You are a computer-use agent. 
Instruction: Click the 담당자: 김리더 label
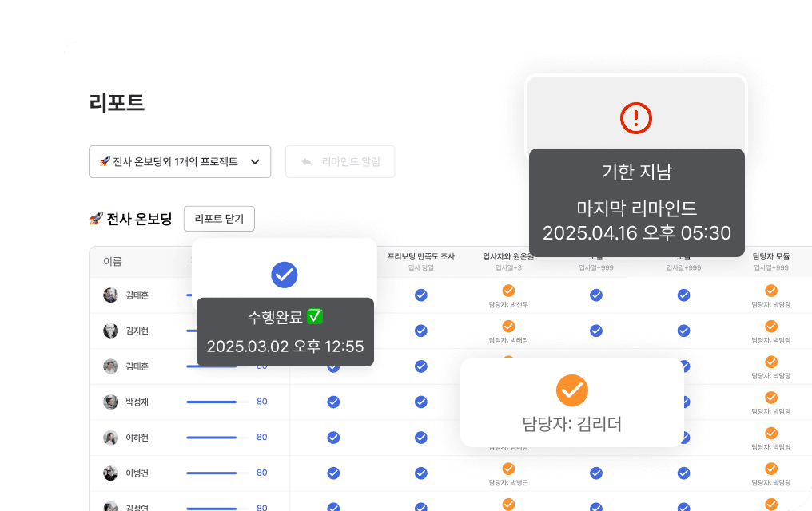pos(571,424)
